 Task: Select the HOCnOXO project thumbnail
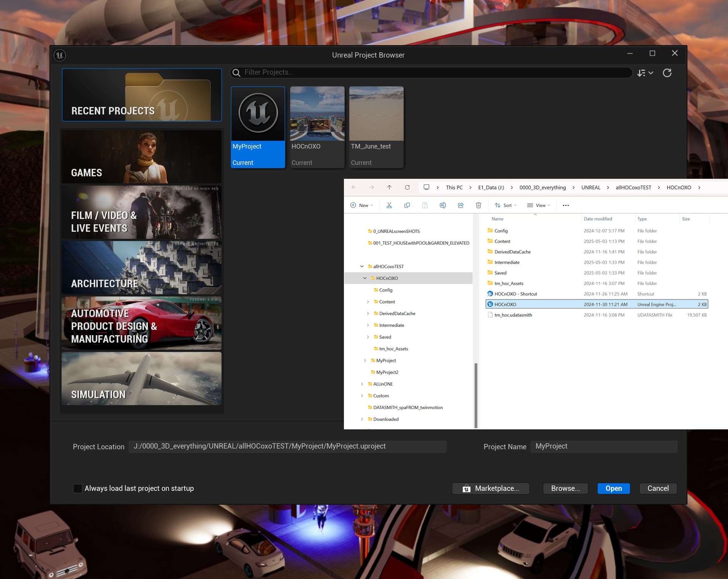click(x=317, y=127)
